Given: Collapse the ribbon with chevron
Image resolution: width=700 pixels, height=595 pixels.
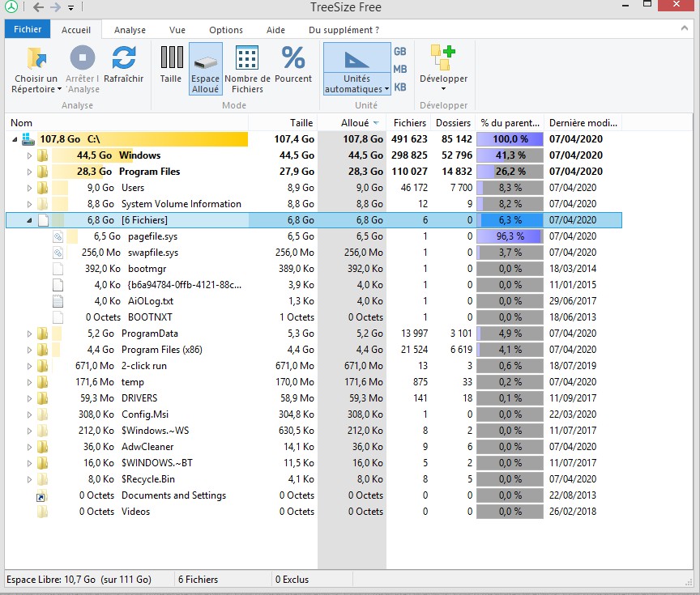Looking at the screenshot, I should pos(685,28).
